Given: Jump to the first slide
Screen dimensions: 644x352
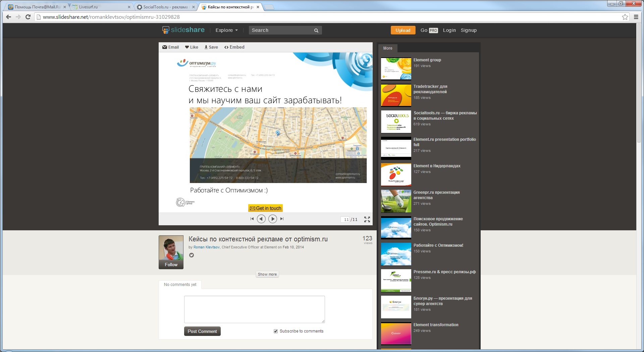Looking at the screenshot, I should point(252,219).
